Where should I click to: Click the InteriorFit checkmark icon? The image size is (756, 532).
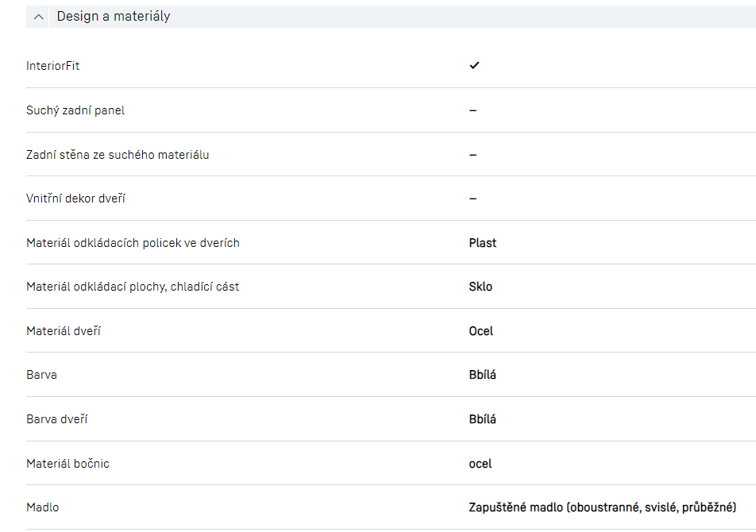coord(474,65)
